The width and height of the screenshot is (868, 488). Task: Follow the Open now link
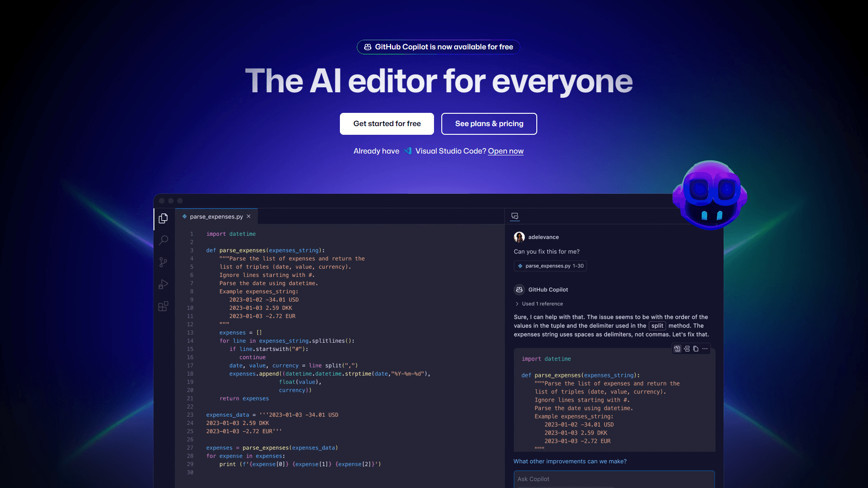506,151
